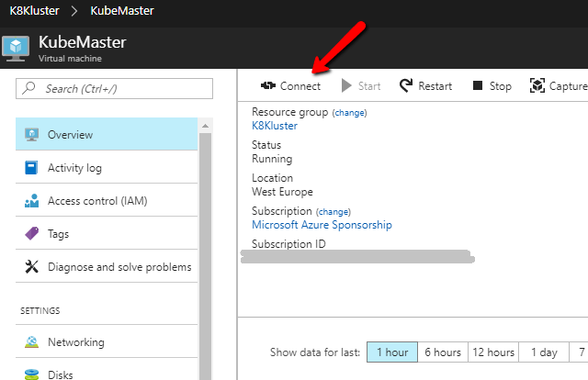Open the Disks settings item
Image resolution: width=588 pixels, height=380 pixels.
pyautogui.click(x=62, y=374)
